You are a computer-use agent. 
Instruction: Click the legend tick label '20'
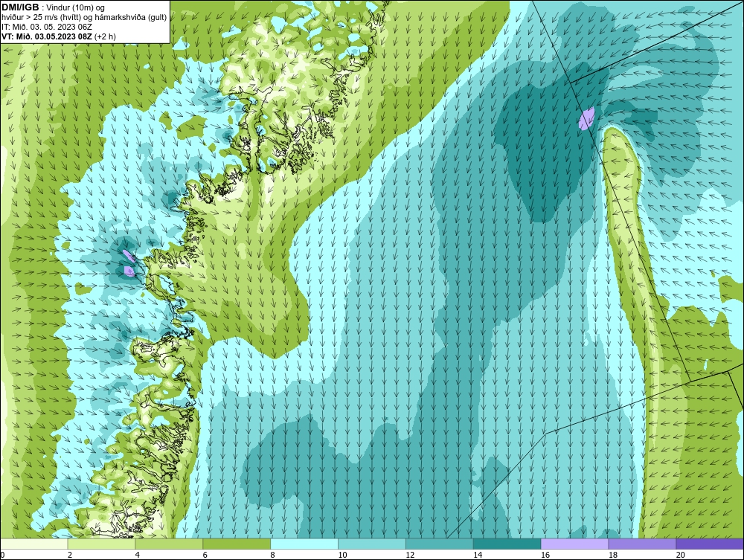click(x=681, y=555)
